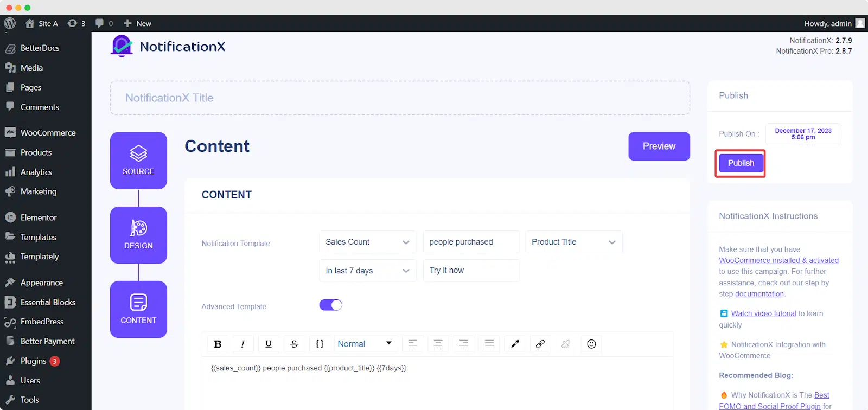Open the In last 7 days dropdown
The image size is (868, 410).
pyautogui.click(x=368, y=271)
